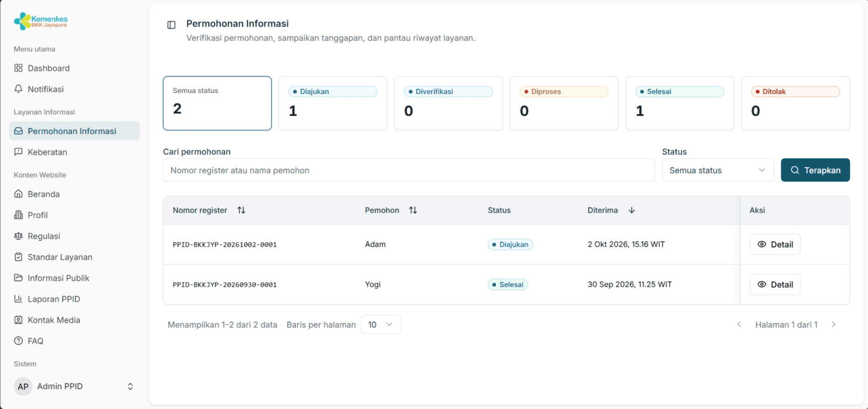Go to the Keberatan page
This screenshot has width=868, height=409.
click(x=74, y=152)
